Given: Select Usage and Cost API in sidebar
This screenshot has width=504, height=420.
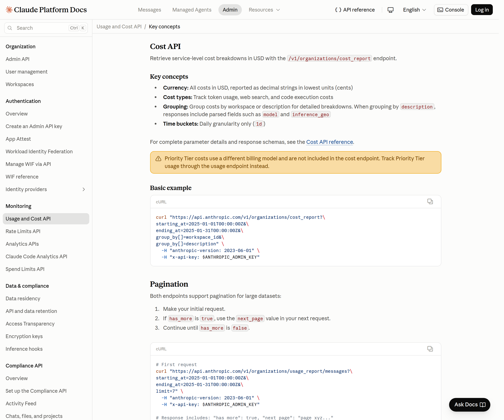Looking at the screenshot, I should (x=46, y=221).
